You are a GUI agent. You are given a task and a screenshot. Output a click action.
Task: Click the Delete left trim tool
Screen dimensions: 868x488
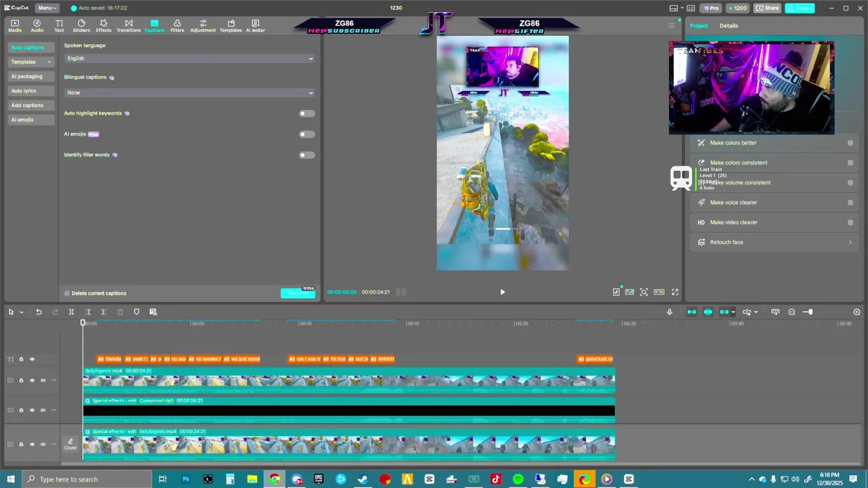coord(87,312)
